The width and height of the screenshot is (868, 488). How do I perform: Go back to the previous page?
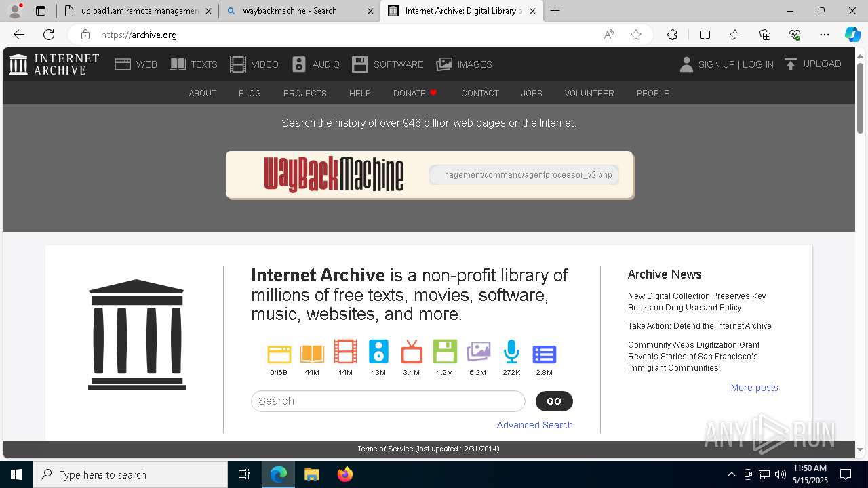tap(19, 35)
